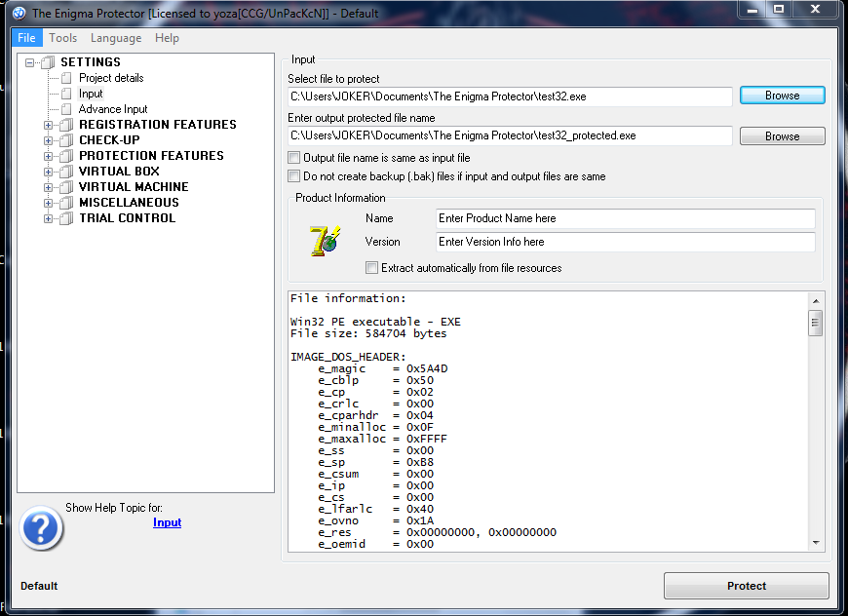Expand the MISCELLANEOUS node
This screenshot has height=616, width=848.
tap(48, 204)
